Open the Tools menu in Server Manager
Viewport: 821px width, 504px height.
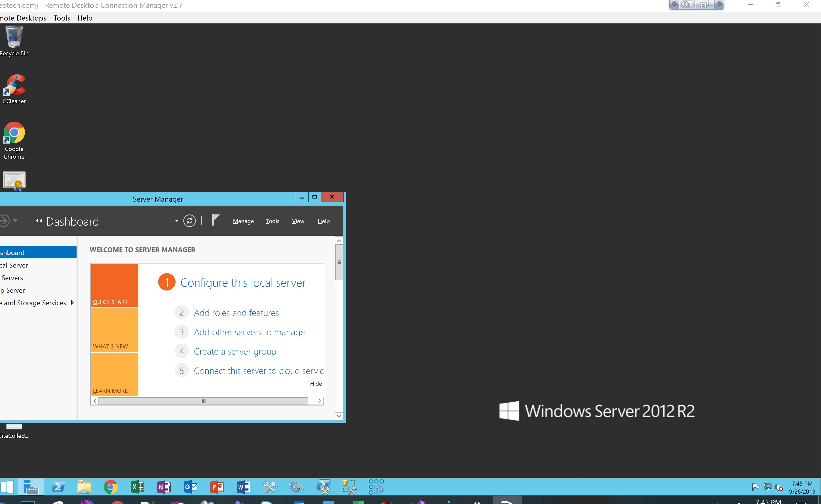pos(272,221)
